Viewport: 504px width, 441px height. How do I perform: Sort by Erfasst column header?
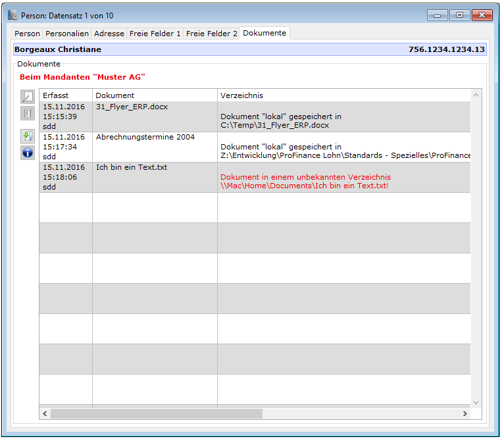(65, 95)
